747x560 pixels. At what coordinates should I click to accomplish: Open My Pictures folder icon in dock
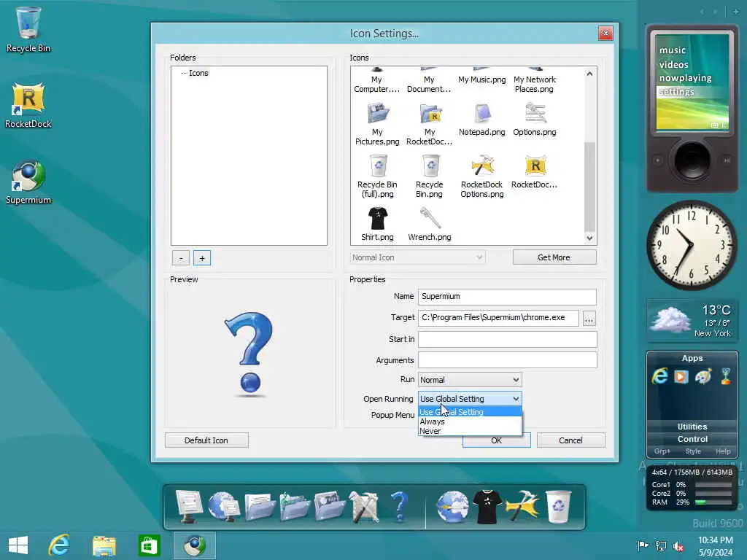330,507
